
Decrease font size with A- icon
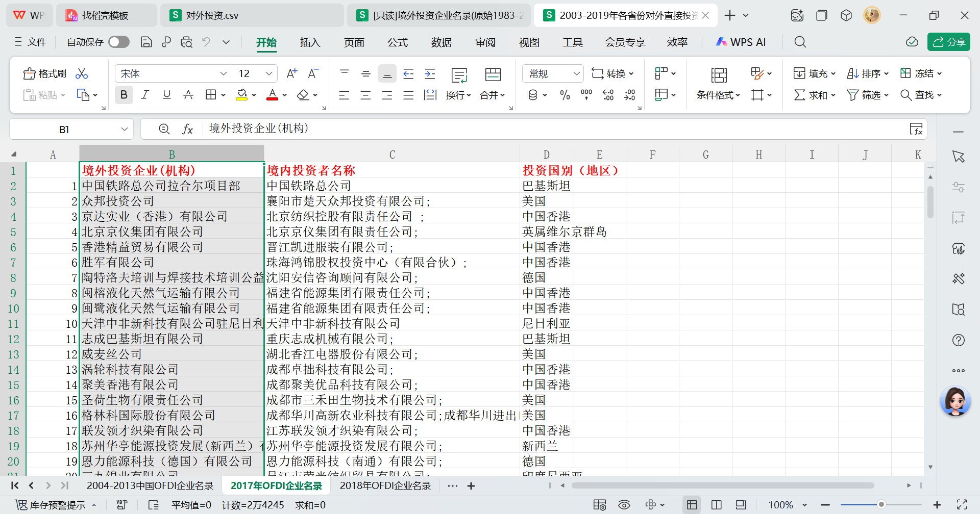(x=313, y=73)
